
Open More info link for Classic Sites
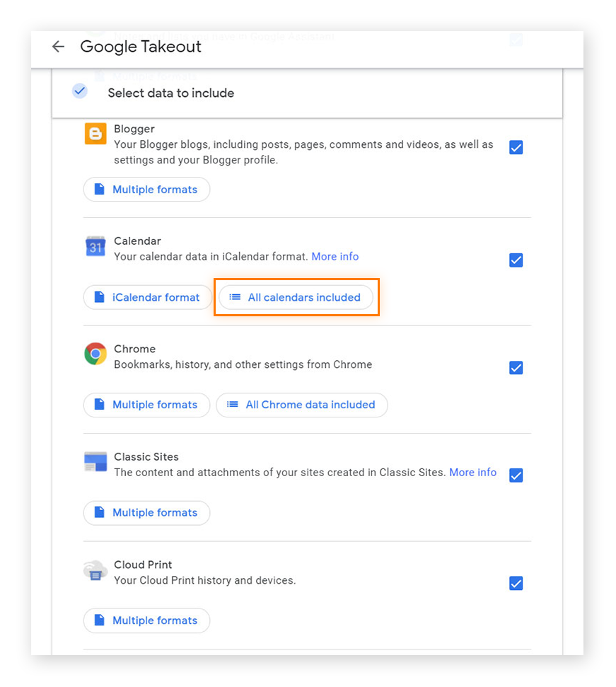[472, 472]
